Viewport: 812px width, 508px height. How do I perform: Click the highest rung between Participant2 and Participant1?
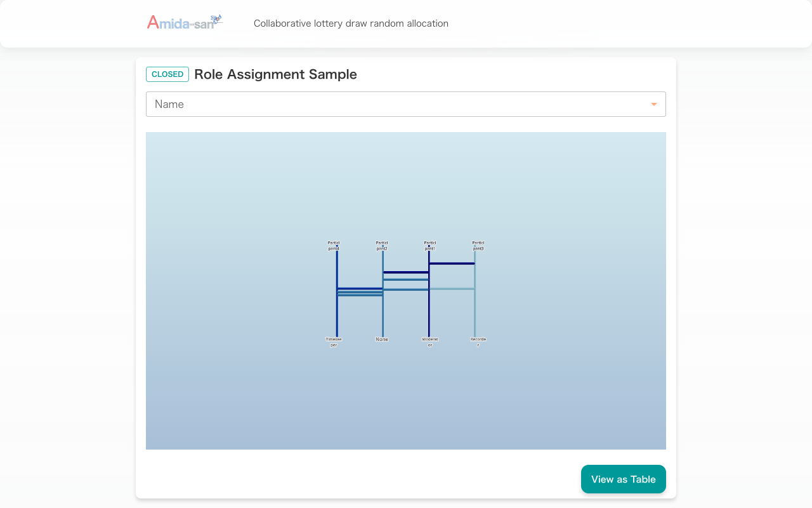[406, 272]
